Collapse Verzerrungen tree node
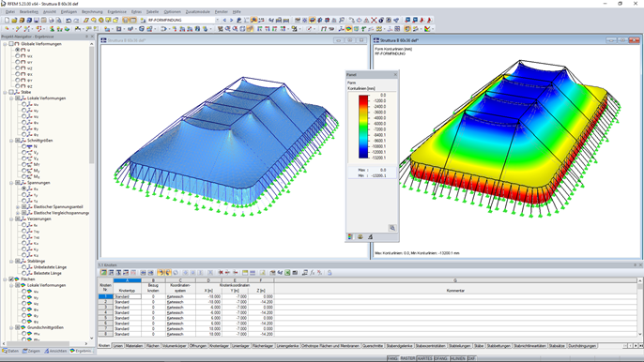The width and height of the screenshot is (644, 362). point(11,219)
